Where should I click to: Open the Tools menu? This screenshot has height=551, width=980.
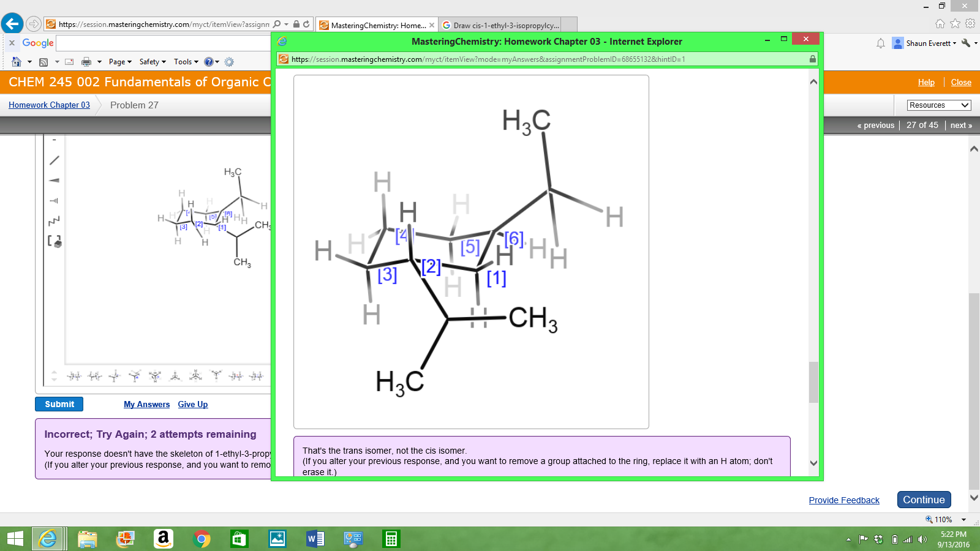pyautogui.click(x=186, y=62)
